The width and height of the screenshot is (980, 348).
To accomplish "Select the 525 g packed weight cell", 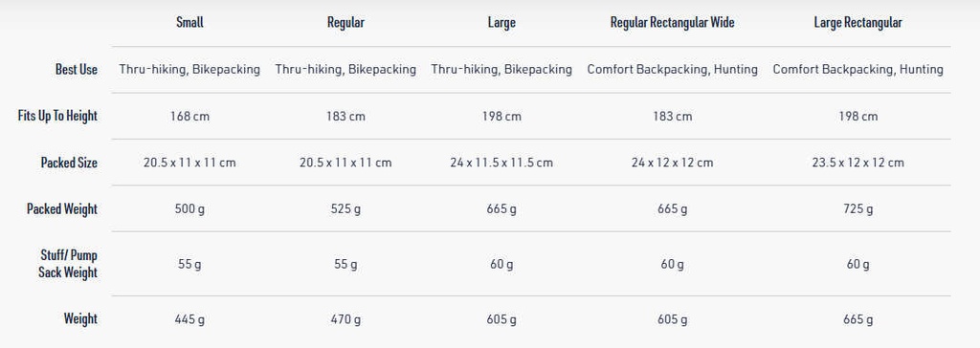I will [x=345, y=208].
